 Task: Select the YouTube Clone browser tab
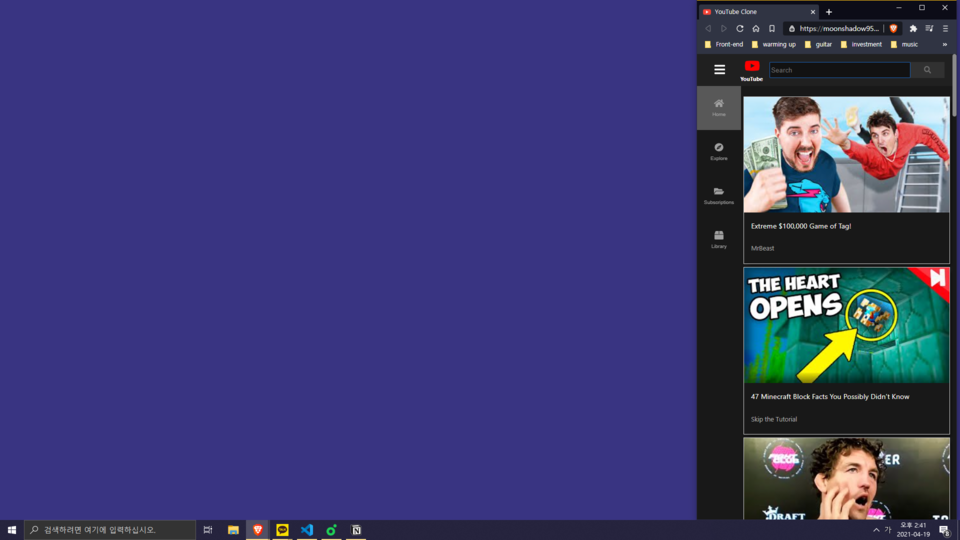(x=758, y=12)
